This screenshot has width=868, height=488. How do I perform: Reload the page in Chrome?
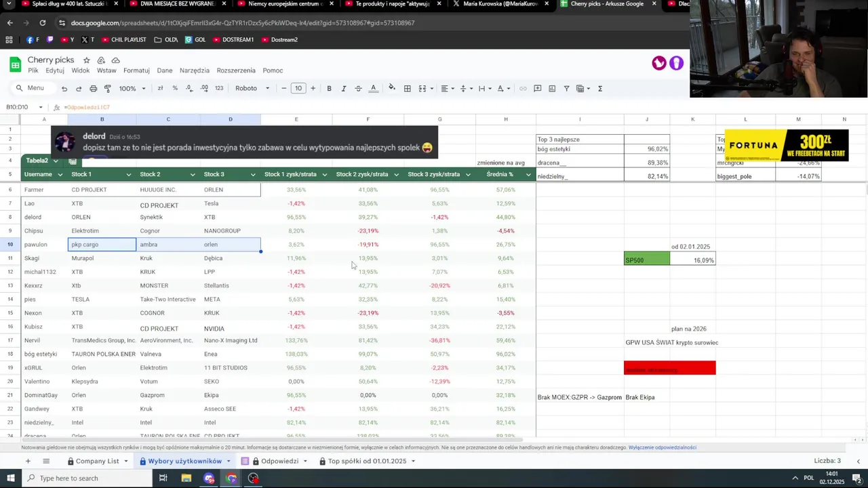coord(42,22)
